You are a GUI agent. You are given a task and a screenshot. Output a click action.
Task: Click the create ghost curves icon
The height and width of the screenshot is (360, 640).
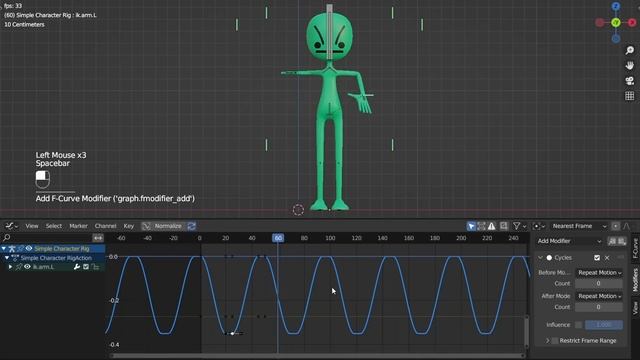[x=504, y=226]
